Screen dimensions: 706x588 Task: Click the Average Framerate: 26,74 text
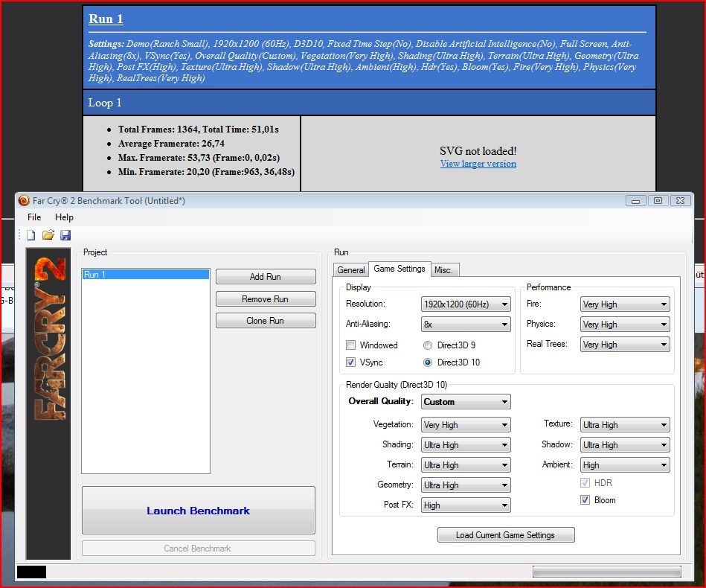point(171,144)
